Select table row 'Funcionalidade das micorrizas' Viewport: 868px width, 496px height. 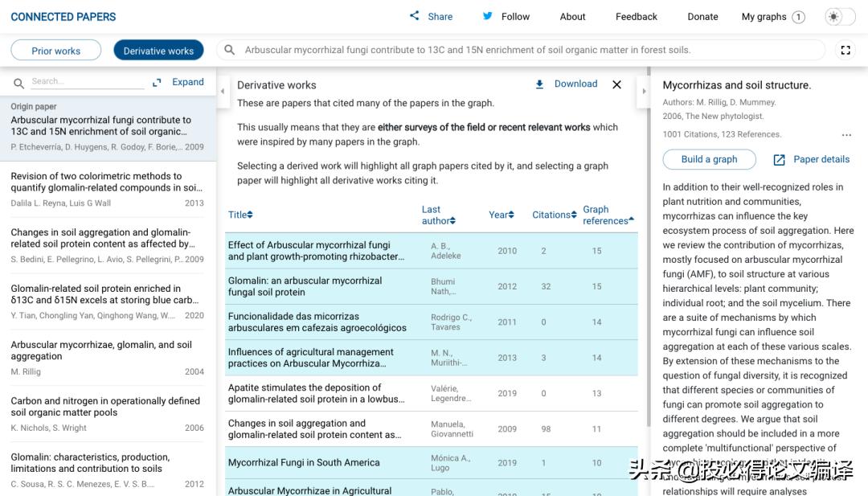point(432,322)
